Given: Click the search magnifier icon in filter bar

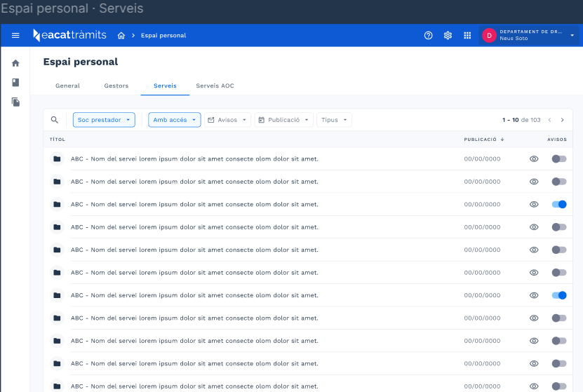Looking at the screenshot, I should coord(55,120).
